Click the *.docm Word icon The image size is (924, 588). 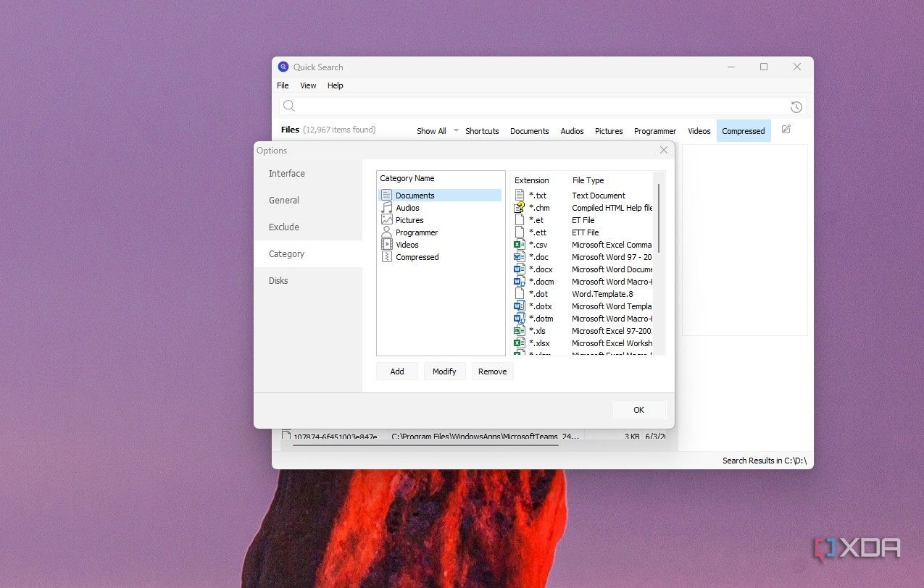coord(519,282)
